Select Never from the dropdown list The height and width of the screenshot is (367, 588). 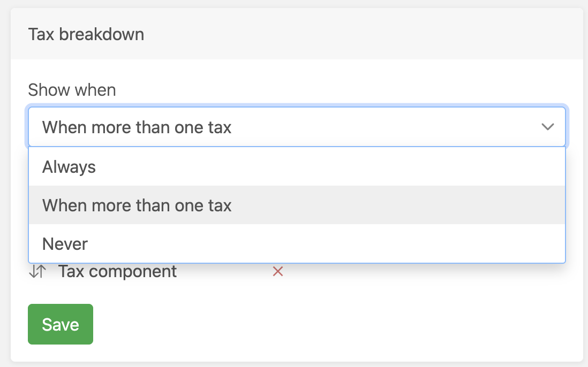[x=297, y=244]
